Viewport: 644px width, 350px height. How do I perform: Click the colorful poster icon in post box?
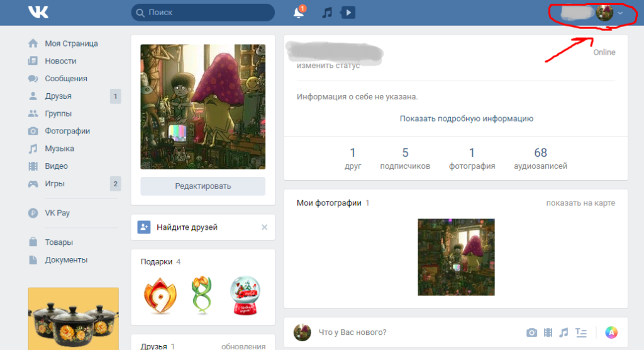pos(611,332)
